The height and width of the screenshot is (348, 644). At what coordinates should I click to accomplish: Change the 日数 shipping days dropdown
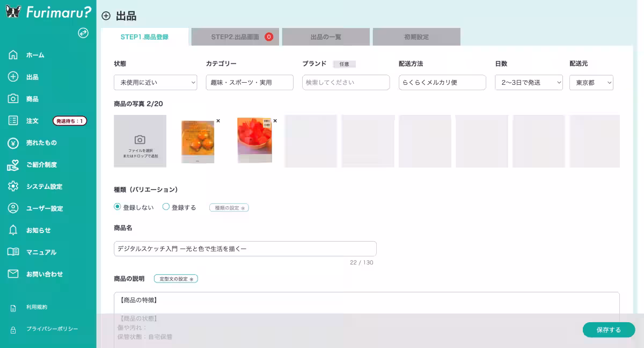pos(528,82)
